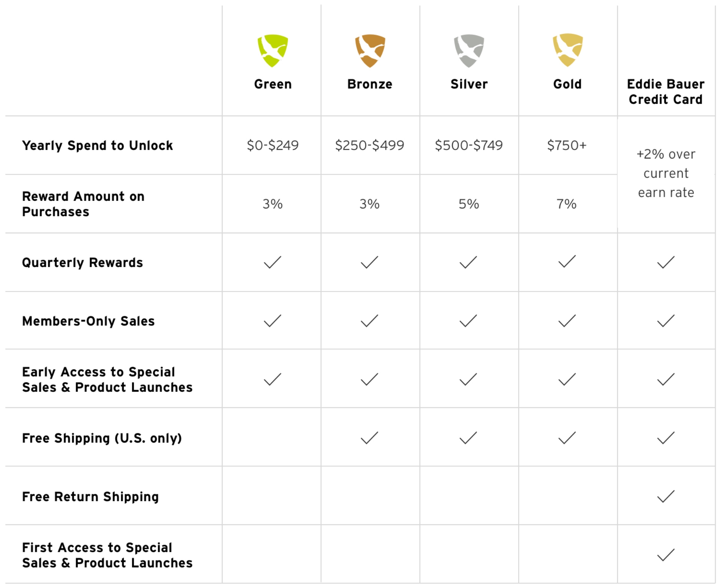
Task: Click the Reward Amount on Purchases label
Action: tap(83, 204)
